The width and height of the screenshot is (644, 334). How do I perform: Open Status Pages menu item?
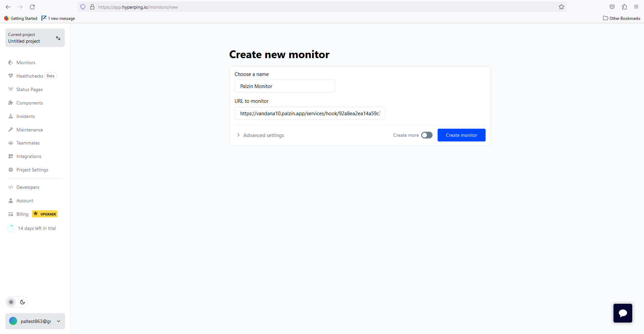click(x=30, y=89)
